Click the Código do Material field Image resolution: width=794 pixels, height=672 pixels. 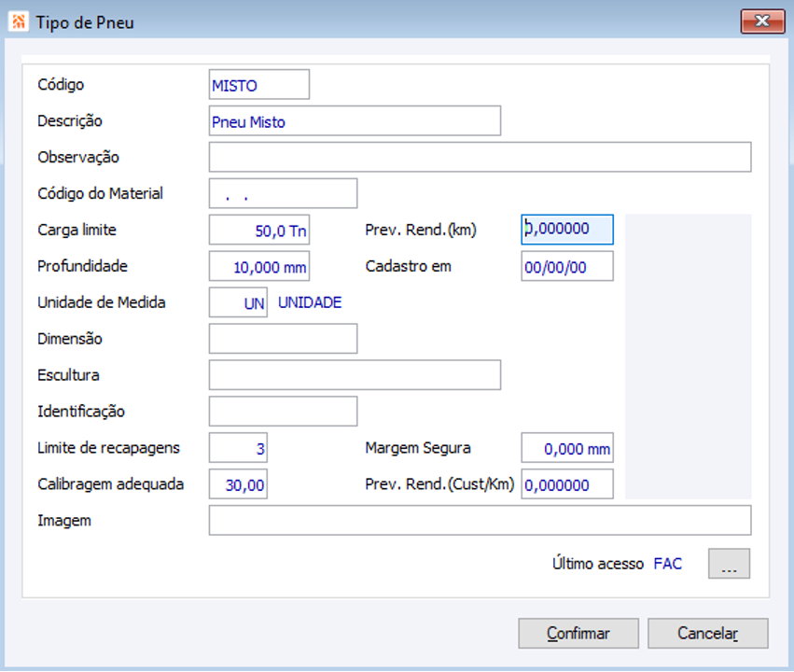tap(283, 194)
